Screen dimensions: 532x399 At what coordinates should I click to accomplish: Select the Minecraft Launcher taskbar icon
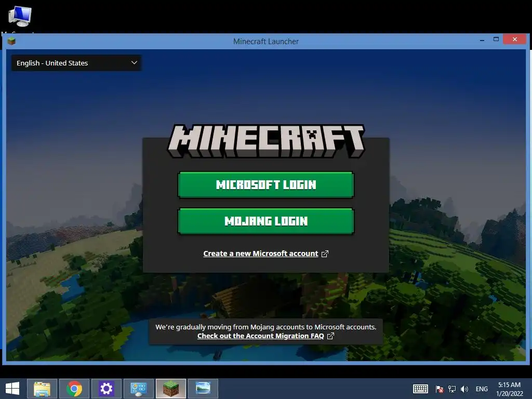tap(170, 389)
